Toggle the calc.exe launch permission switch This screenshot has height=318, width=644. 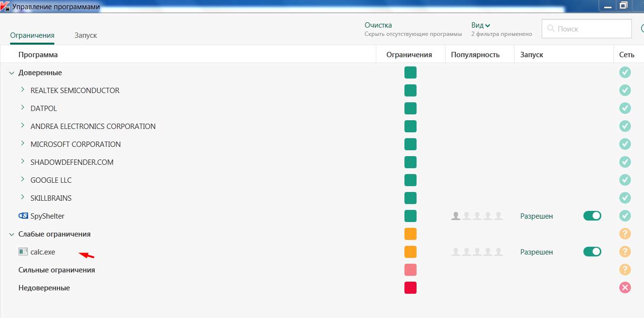click(592, 252)
